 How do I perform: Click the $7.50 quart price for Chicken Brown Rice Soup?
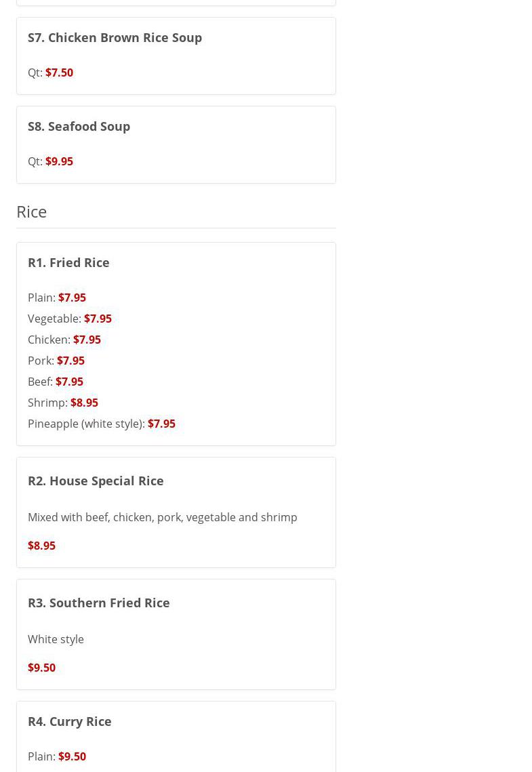click(x=59, y=73)
